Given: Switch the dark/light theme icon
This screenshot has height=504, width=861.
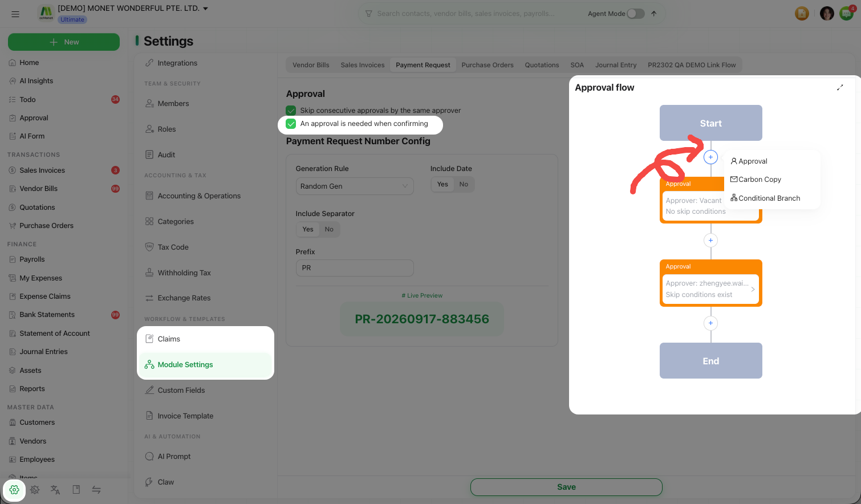Looking at the screenshot, I should point(35,490).
